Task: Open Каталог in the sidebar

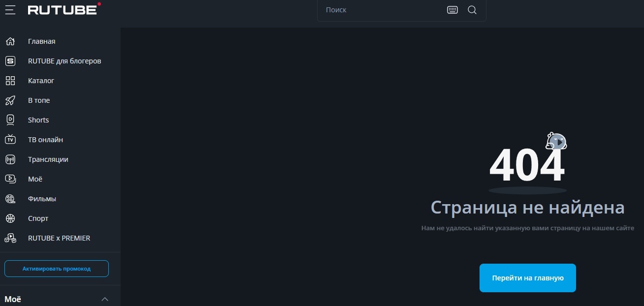Action: pos(41,81)
